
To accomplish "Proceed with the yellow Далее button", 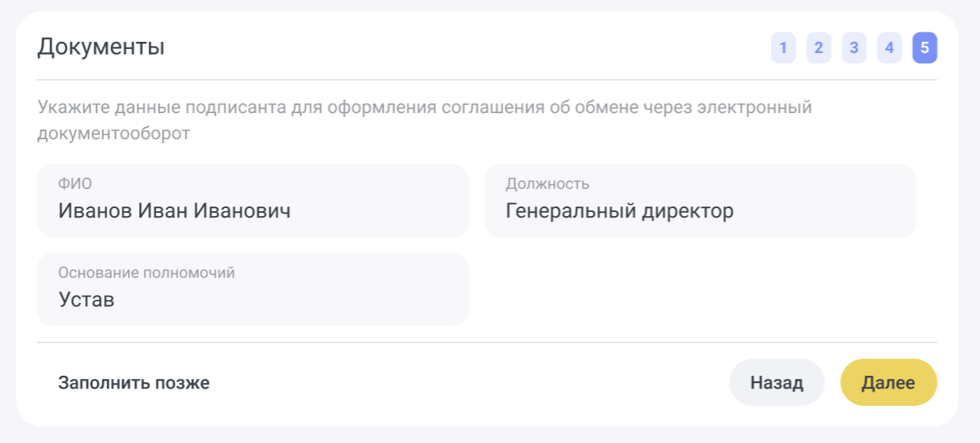I will point(888,384).
